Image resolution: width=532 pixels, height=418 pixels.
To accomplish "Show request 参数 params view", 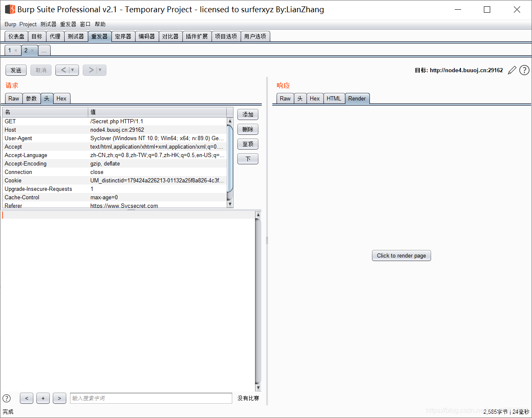I will click(x=32, y=98).
